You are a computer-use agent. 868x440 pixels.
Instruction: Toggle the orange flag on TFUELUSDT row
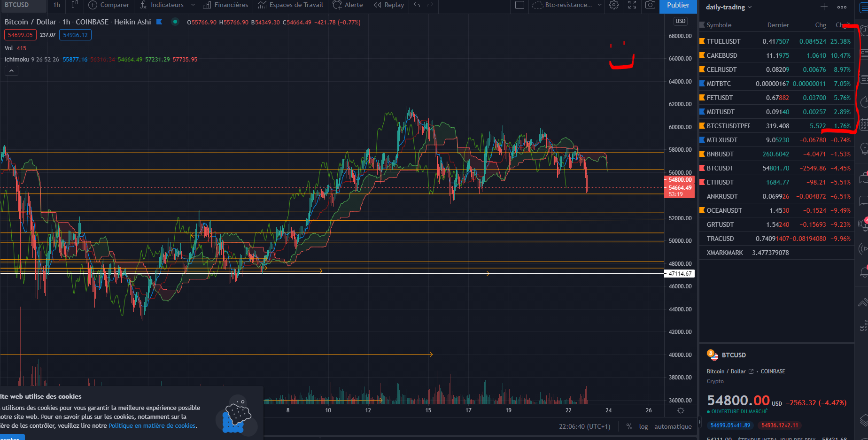[702, 41]
